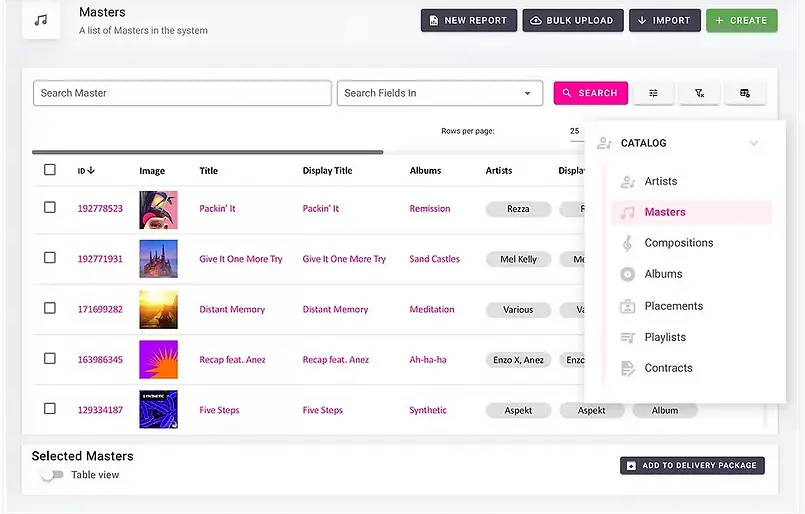Viewport: 805px width, 514px height.
Task: Open the Rows per page value 25
Action: [x=575, y=131]
